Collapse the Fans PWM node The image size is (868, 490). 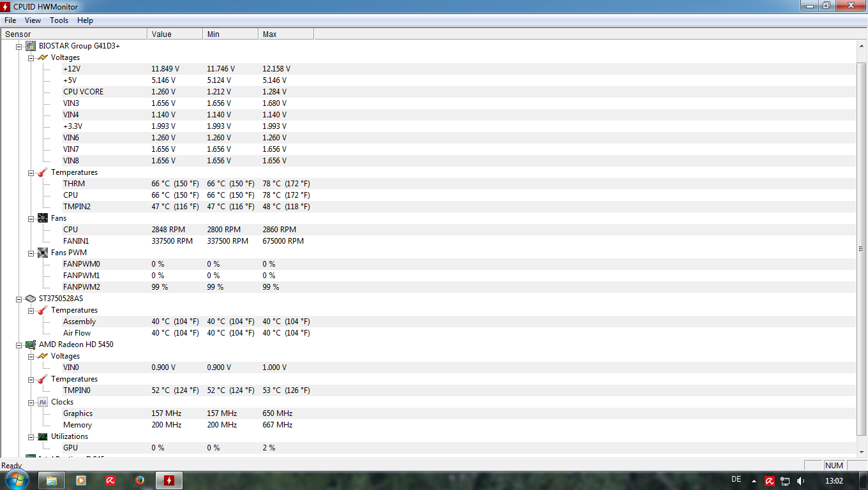coord(31,253)
